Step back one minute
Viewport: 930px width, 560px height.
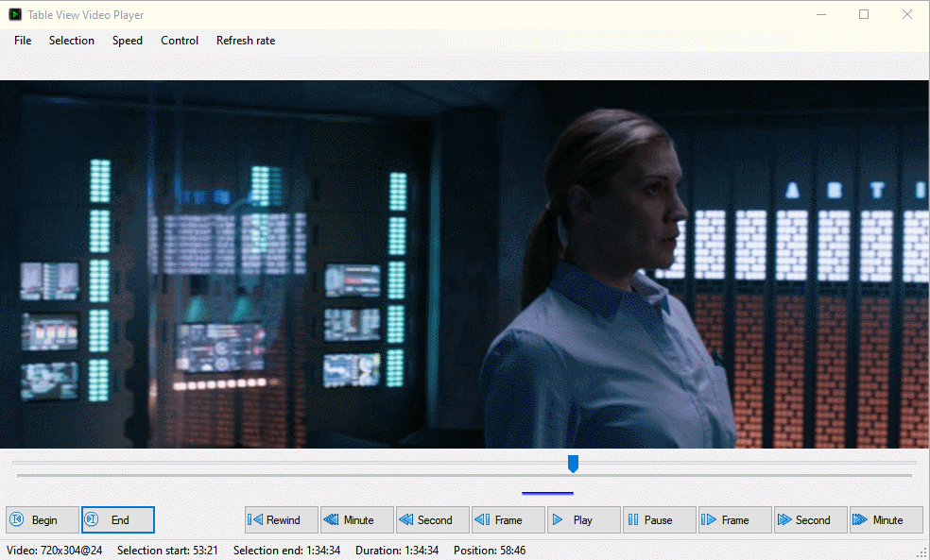357,519
